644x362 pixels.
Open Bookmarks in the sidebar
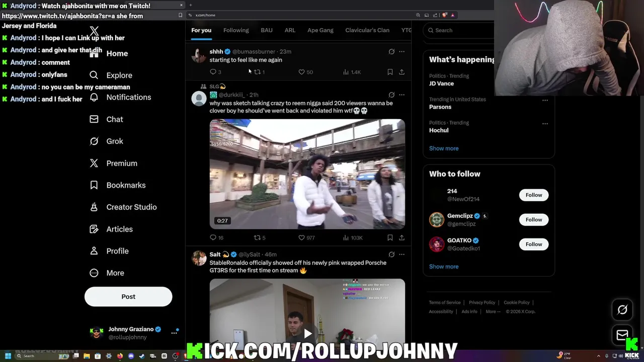tap(117, 185)
